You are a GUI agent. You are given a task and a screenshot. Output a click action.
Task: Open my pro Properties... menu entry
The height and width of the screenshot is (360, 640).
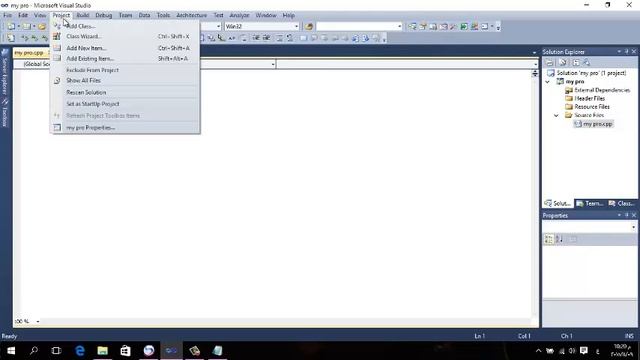pos(125,128)
